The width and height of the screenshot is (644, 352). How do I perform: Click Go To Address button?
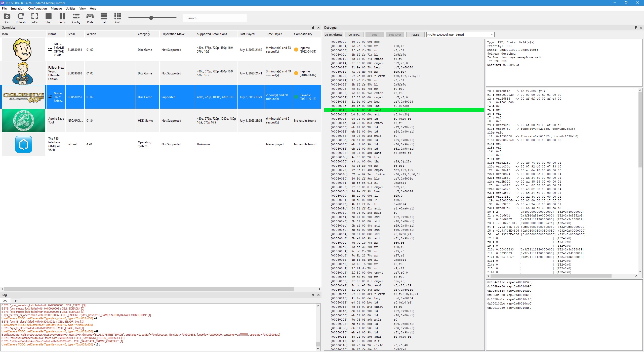point(333,35)
